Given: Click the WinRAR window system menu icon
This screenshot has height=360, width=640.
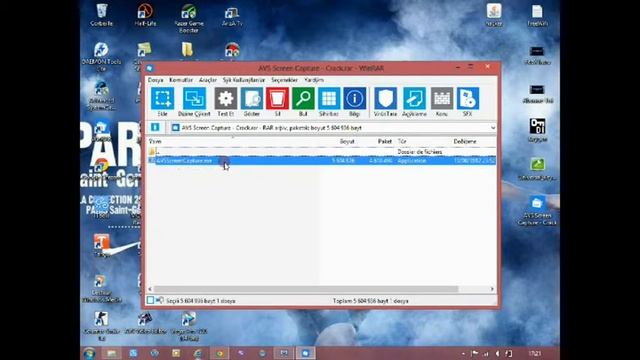Looking at the screenshot, I should click(150, 68).
